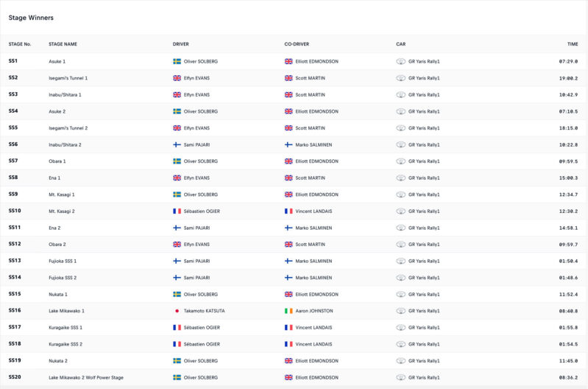The width and height of the screenshot is (588, 389).
Task: Click the Stage Winners heading
Action: click(31, 18)
